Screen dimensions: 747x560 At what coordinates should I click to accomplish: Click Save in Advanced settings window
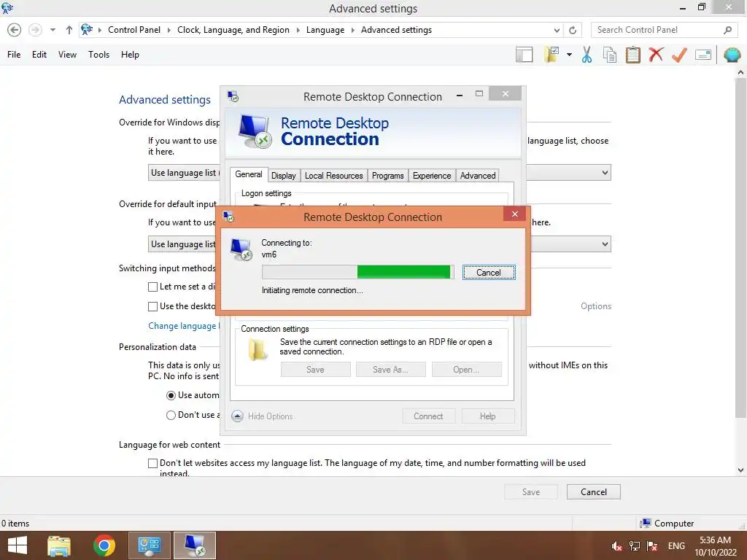coord(531,492)
